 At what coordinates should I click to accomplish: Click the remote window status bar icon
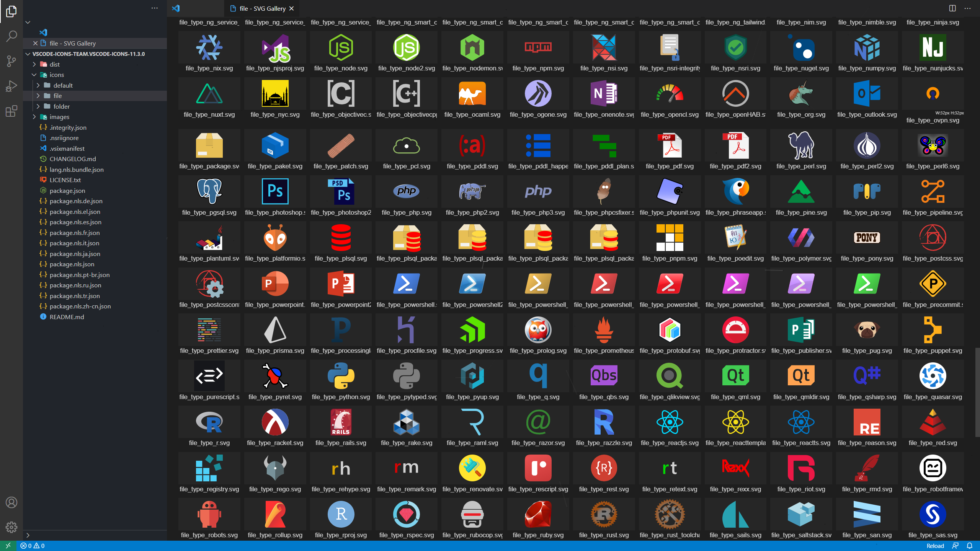tap(8, 546)
